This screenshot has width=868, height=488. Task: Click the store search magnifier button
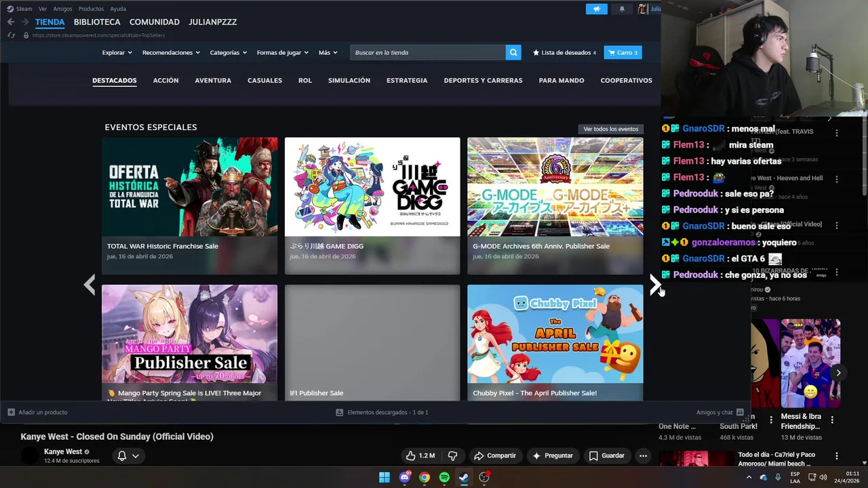(513, 52)
